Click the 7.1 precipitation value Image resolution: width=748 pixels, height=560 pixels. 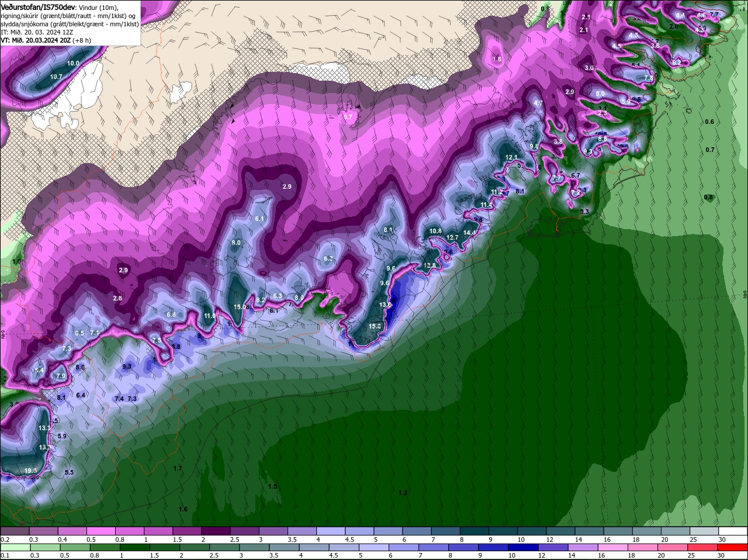[95, 333]
